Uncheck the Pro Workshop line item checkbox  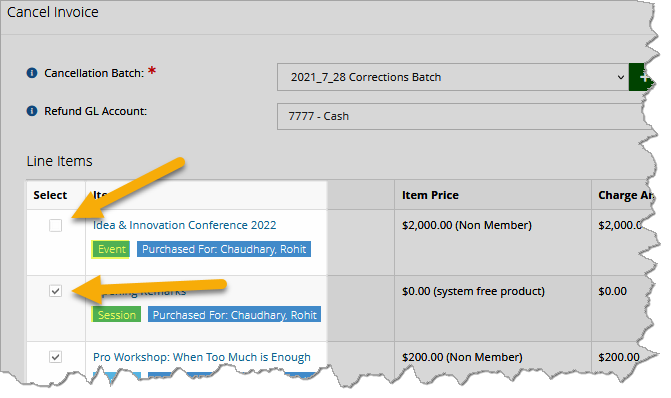[55, 357]
